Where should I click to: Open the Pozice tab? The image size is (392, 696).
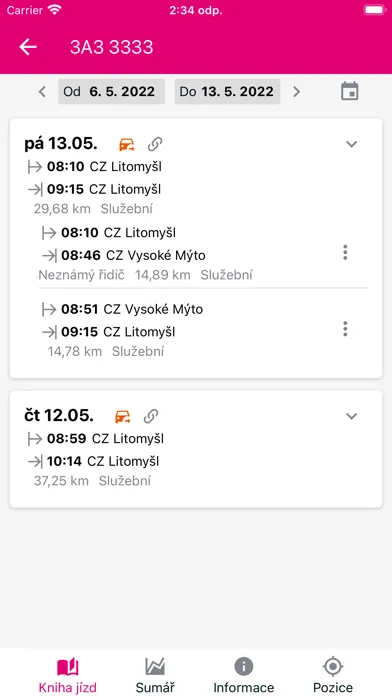tap(333, 675)
